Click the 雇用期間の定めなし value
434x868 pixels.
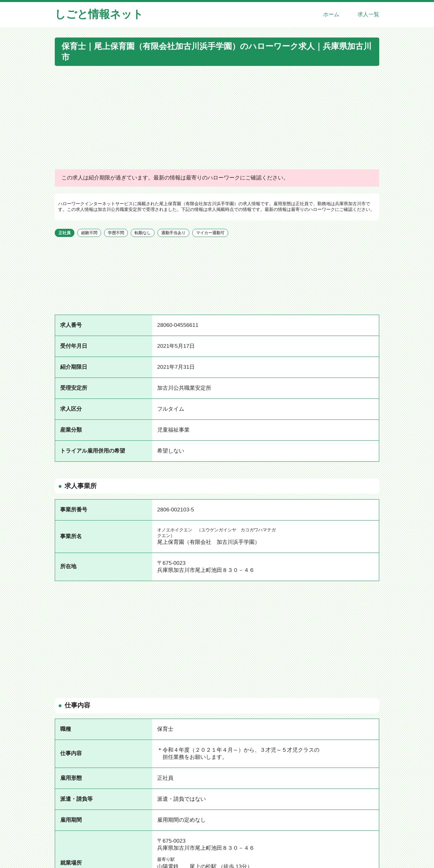pyautogui.click(x=182, y=820)
